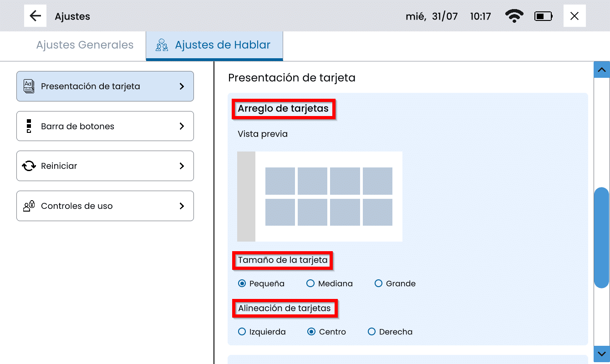Screen dimensions: 610x364
Task: Select the Mediana card size option
Action: pyautogui.click(x=310, y=283)
